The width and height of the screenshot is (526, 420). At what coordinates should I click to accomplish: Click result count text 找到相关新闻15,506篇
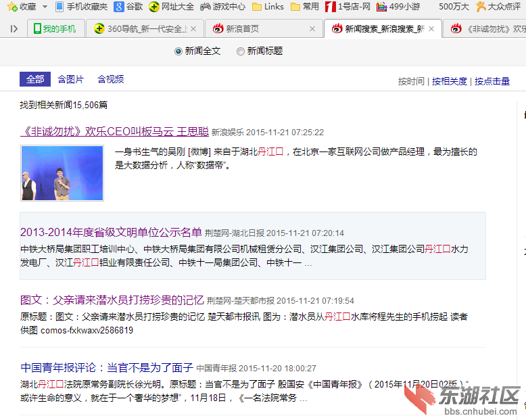(64, 105)
